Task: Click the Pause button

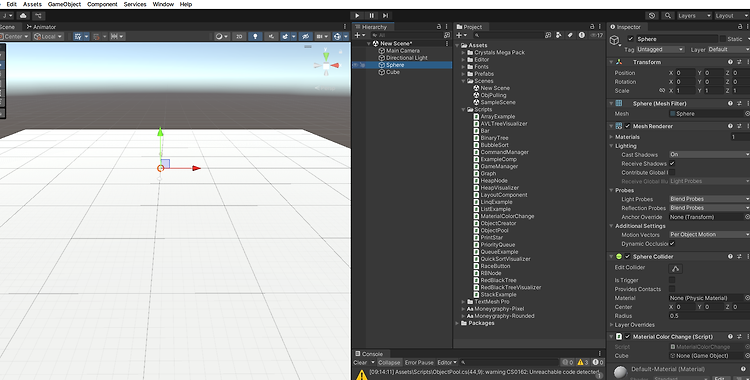Action: [372, 16]
